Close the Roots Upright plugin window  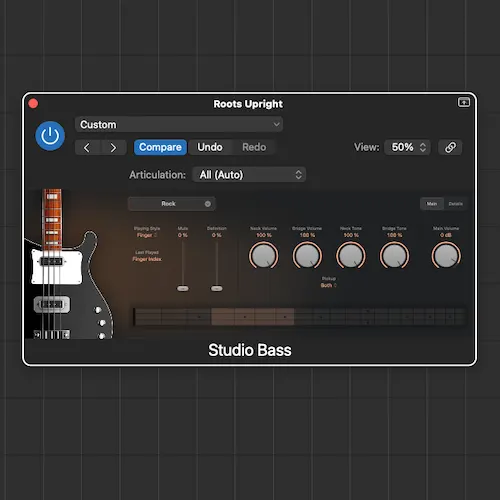(x=33, y=104)
